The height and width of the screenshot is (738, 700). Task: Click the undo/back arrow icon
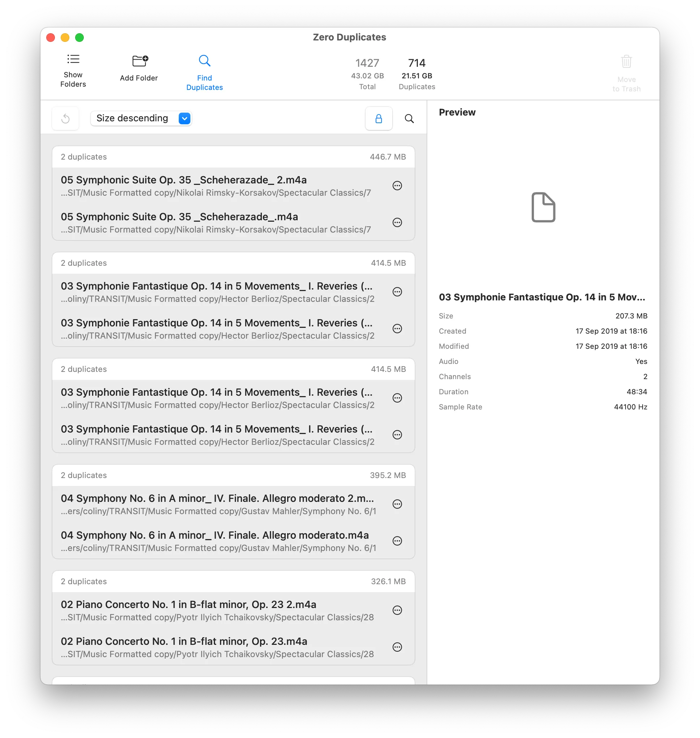66,118
